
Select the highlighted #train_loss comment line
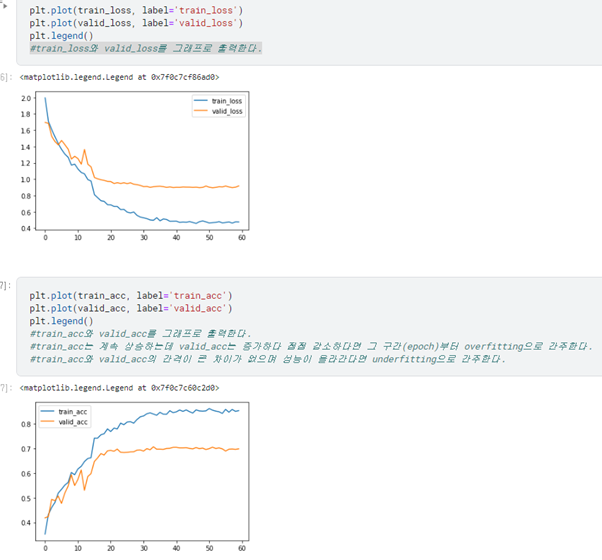click(146, 48)
